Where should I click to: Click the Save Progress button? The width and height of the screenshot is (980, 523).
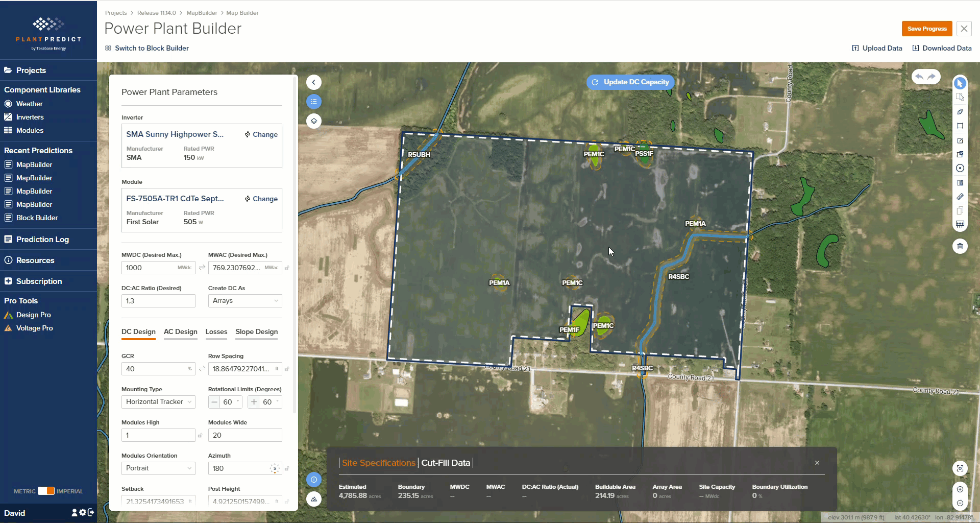[927, 29]
